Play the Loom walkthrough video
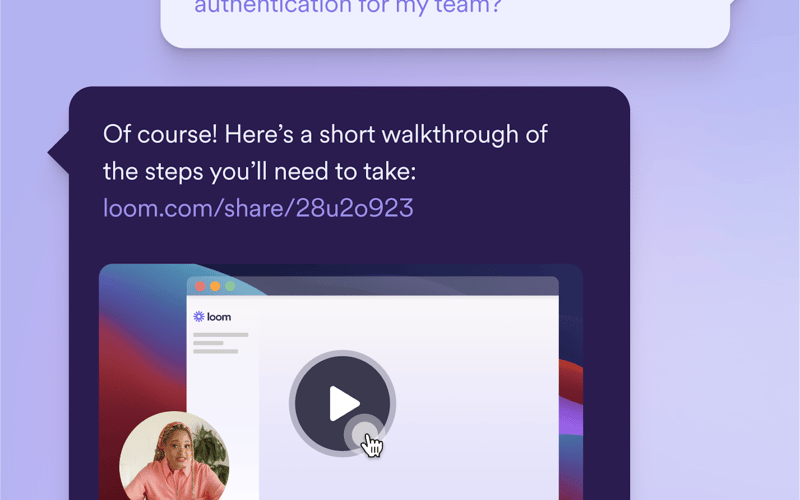Screen dimensions: 800x500 [342, 403]
